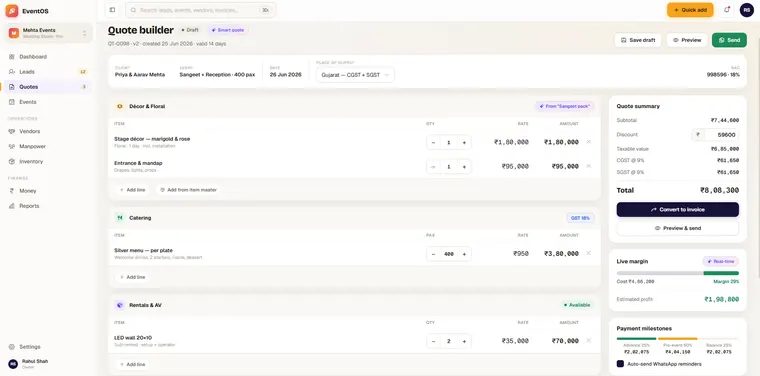The image size is (760, 376).
Task: Open Leads in sidebar
Action: [49, 72]
